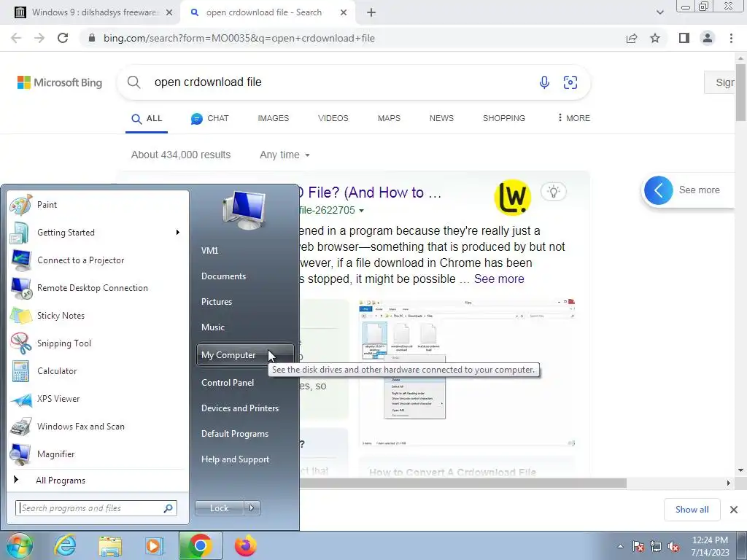Image resolution: width=747 pixels, height=560 pixels.
Task: Expand the MORE search categories menu
Action: [573, 118]
